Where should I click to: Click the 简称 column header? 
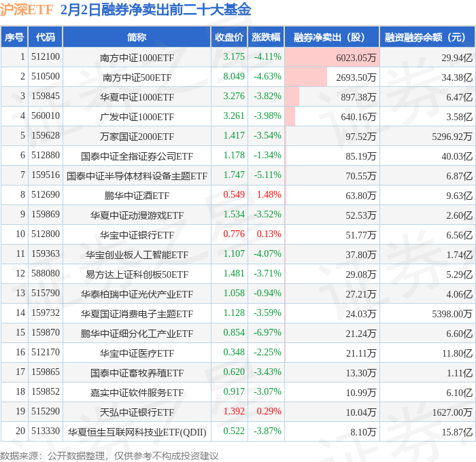pos(137,37)
